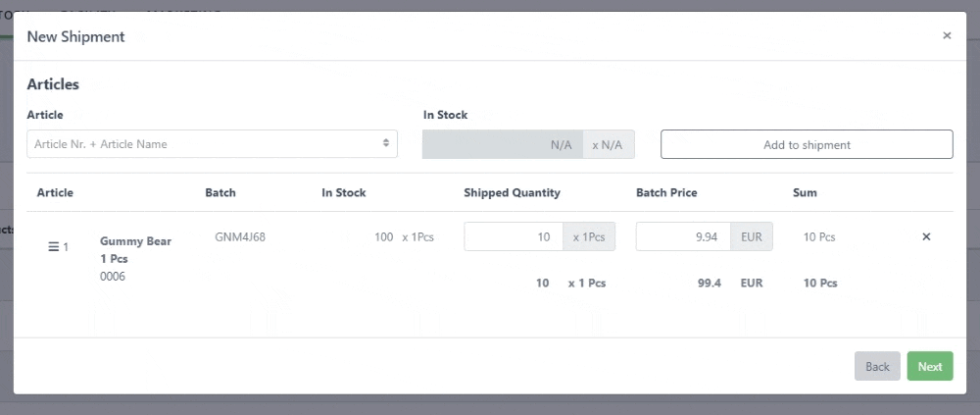980x415 pixels.
Task: Go Back to the previous step
Action: (x=877, y=366)
